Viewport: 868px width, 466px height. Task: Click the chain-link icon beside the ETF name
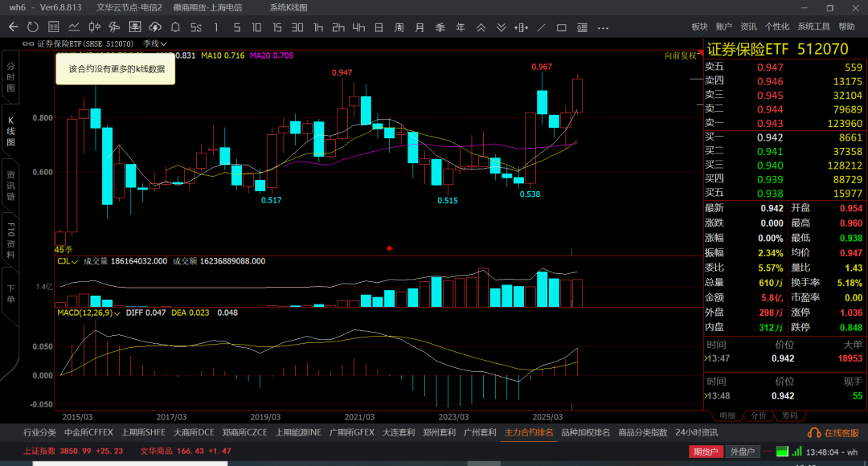27,43
